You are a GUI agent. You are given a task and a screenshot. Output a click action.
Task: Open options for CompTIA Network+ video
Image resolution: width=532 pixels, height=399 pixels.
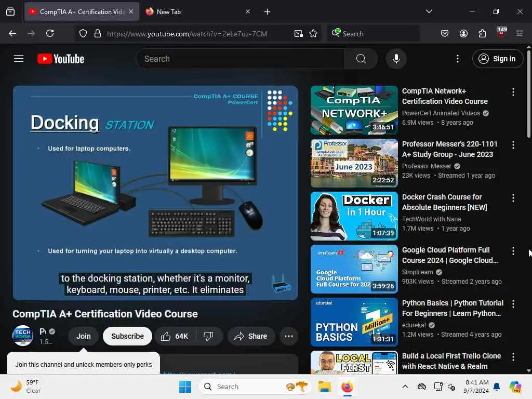(513, 92)
